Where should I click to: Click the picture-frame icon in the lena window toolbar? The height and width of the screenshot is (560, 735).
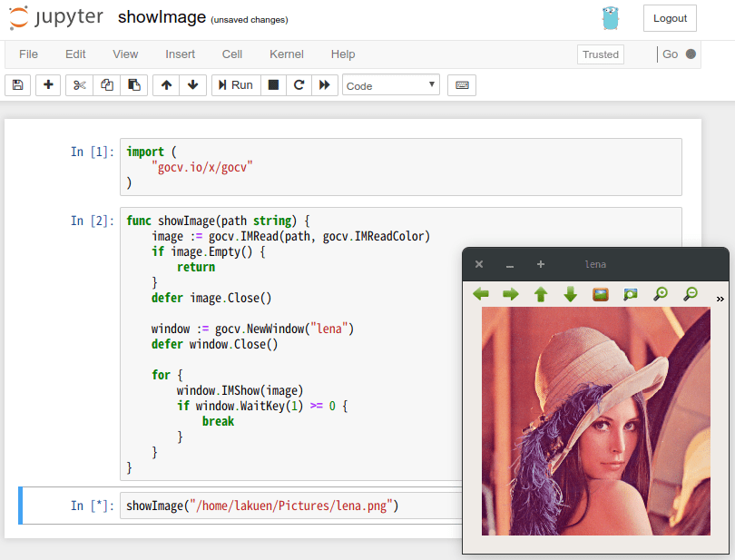(601, 294)
